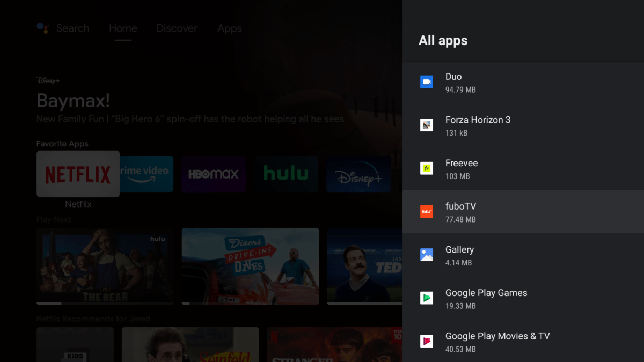Open Diners Drive-Ins and Dives thumbnail
644x362 pixels.
coord(250,267)
